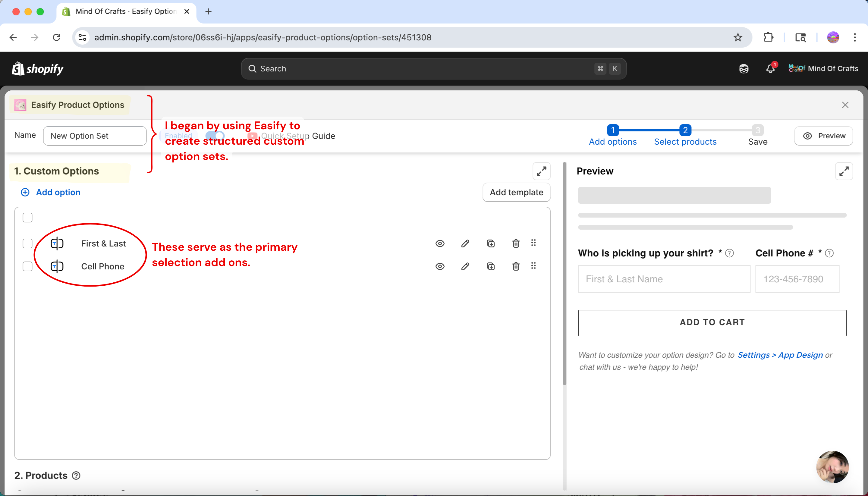Click the Add template button

[516, 193]
